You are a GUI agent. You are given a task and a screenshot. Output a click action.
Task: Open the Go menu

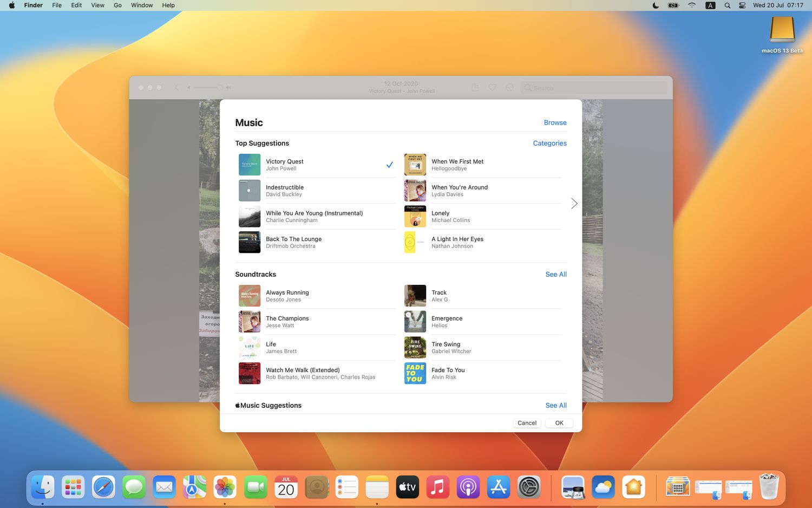[117, 5]
